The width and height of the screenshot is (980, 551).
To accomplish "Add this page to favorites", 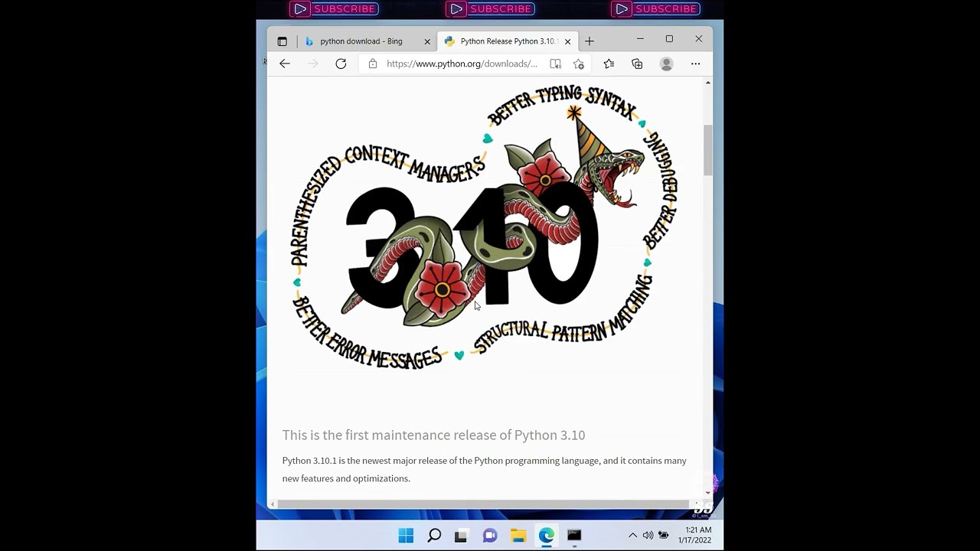I will (x=579, y=64).
